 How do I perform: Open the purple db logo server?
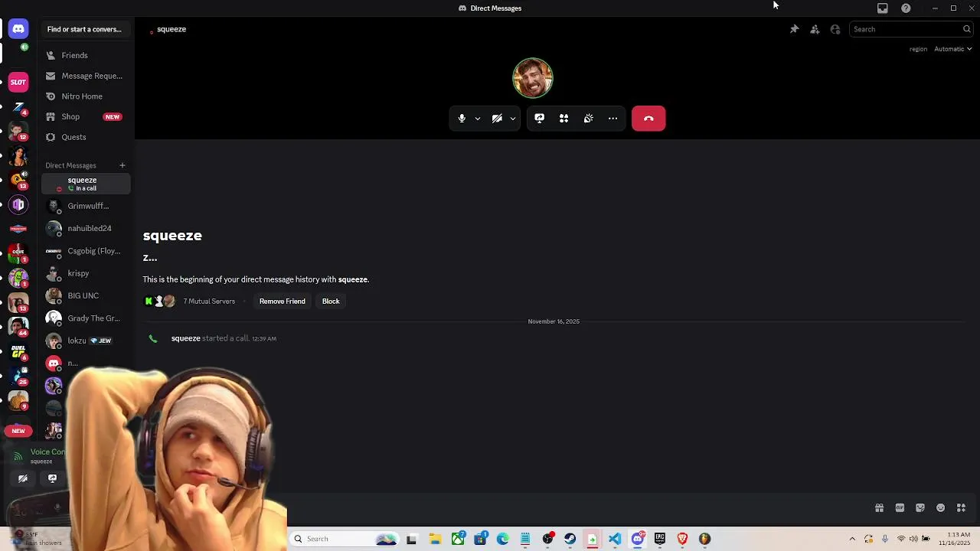18,205
